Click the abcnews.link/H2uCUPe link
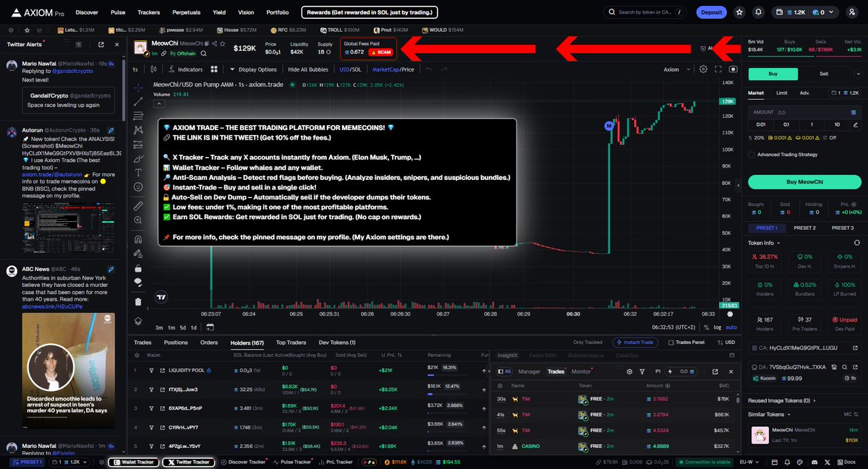The image size is (868, 469). coord(52,306)
